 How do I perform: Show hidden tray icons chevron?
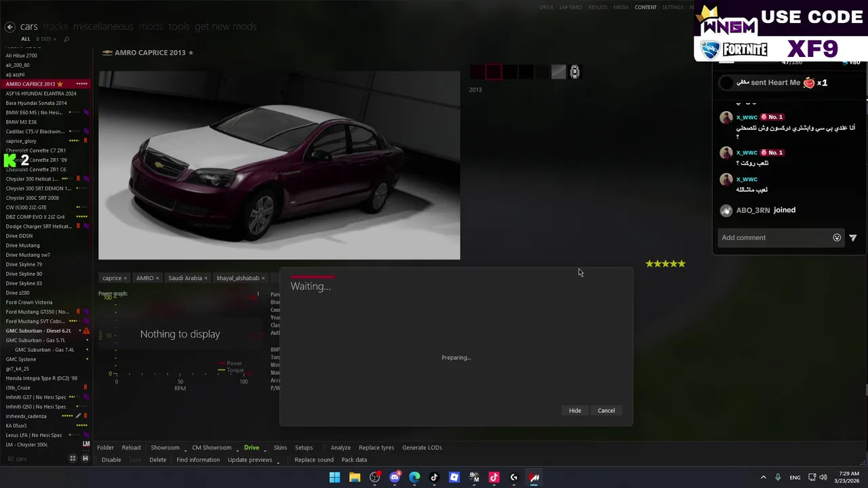pyautogui.click(x=763, y=478)
